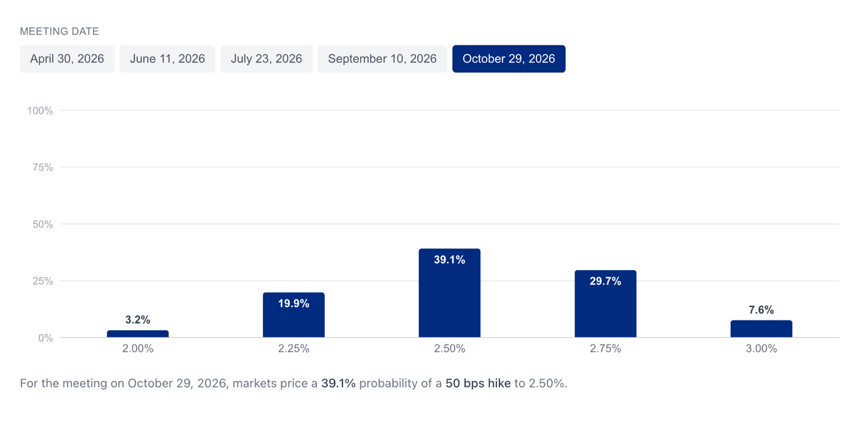Image resolution: width=868 pixels, height=429 pixels.
Task: Select the 2.25% x-axis rate label
Action: pyautogui.click(x=293, y=349)
